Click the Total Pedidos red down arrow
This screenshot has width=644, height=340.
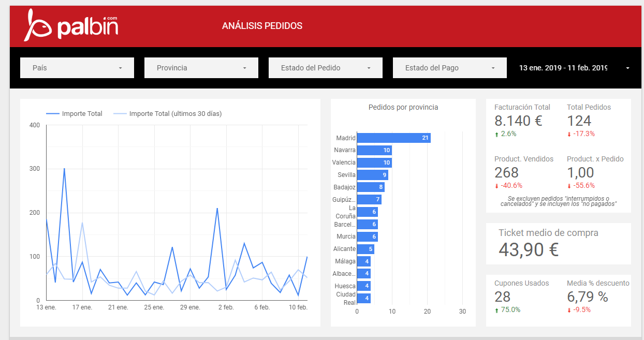tap(569, 134)
